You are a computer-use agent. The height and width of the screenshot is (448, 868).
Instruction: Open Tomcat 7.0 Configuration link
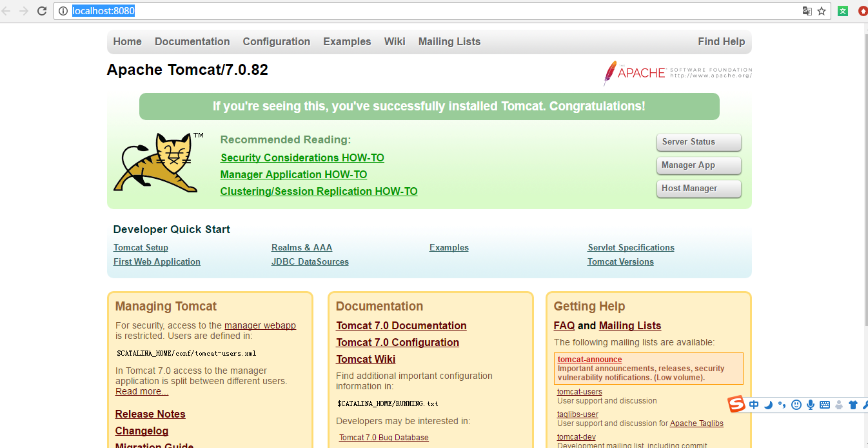click(x=397, y=342)
